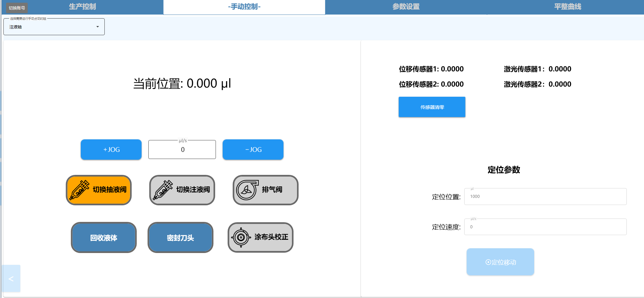The height and width of the screenshot is (298, 644).
Task: Click the fan icon on 排气阀
Action: click(247, 190)
